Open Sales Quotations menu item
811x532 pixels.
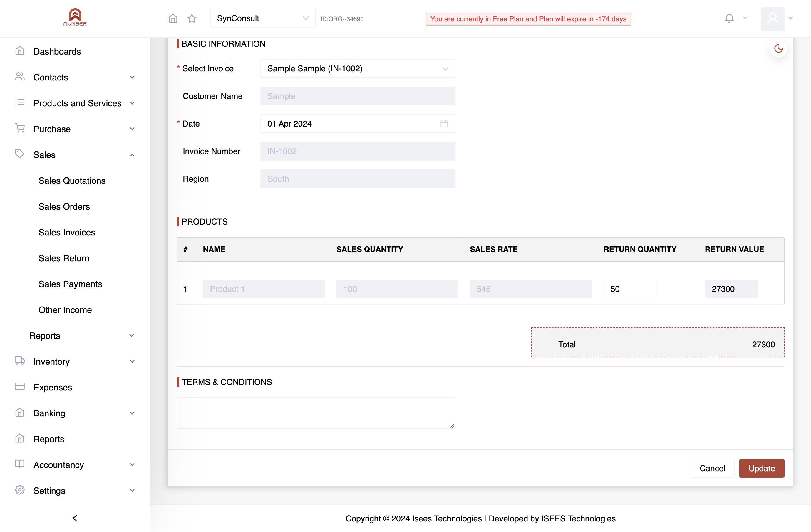point(72,181)
